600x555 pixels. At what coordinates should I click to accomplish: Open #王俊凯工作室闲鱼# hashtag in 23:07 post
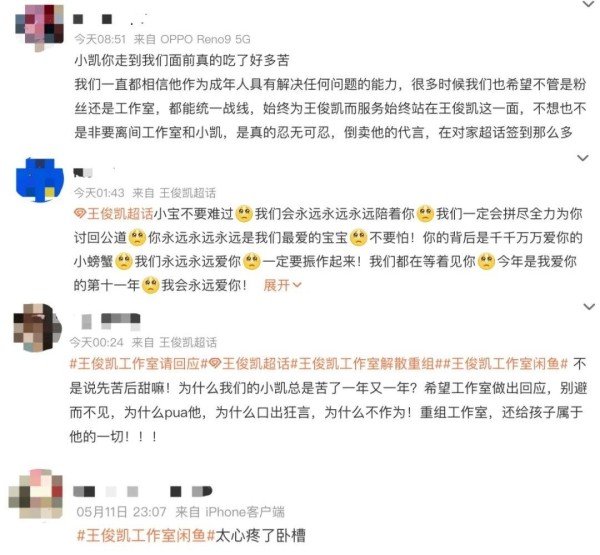tap(146, 535)
